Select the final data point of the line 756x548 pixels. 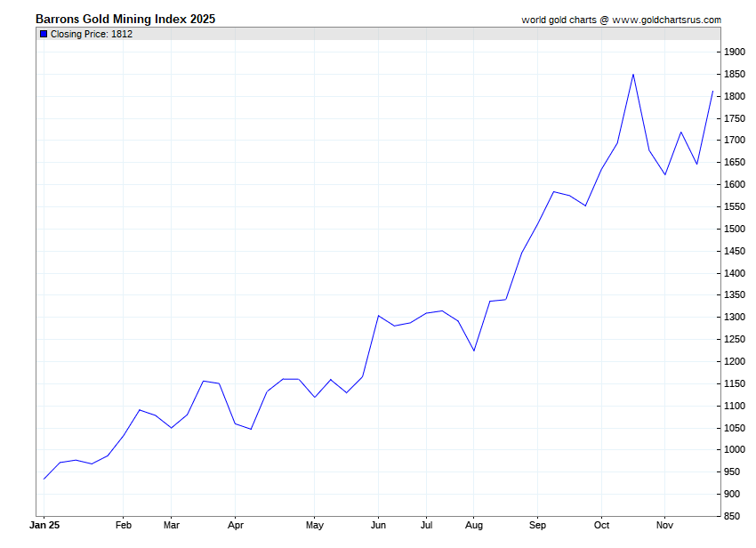point(712,92)
